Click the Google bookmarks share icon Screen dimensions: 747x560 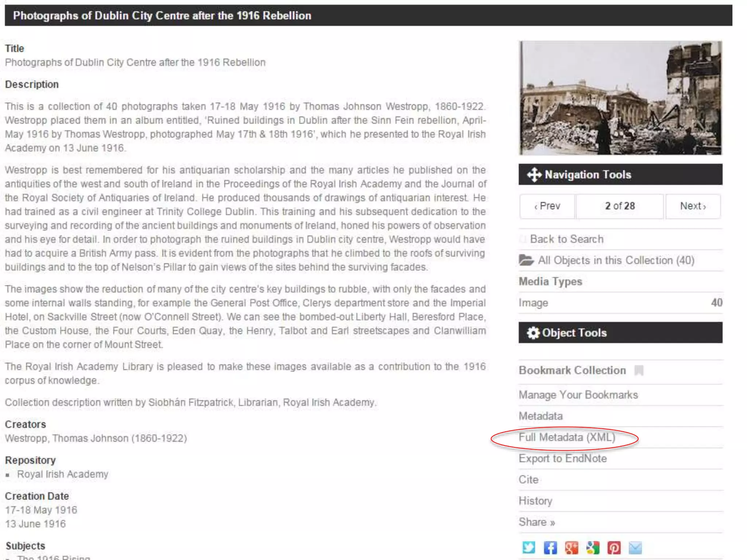pos(593,547)
